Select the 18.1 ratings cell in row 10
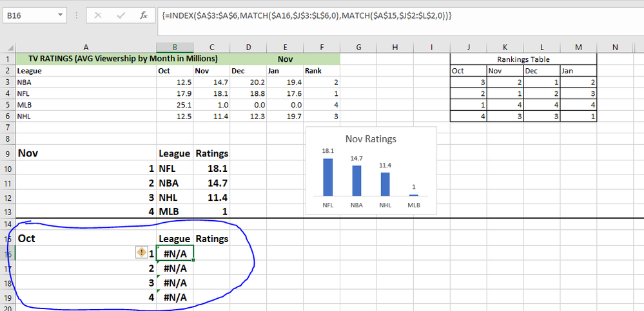The image size is (644, 311). pyautogui.click(x=211, y=169)
